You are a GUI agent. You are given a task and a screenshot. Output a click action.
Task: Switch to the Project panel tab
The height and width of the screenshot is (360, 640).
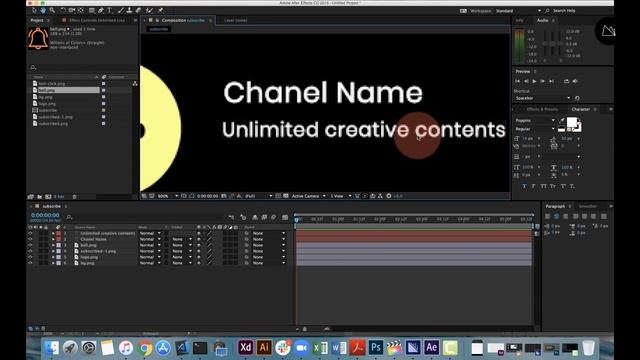[37, 20]
